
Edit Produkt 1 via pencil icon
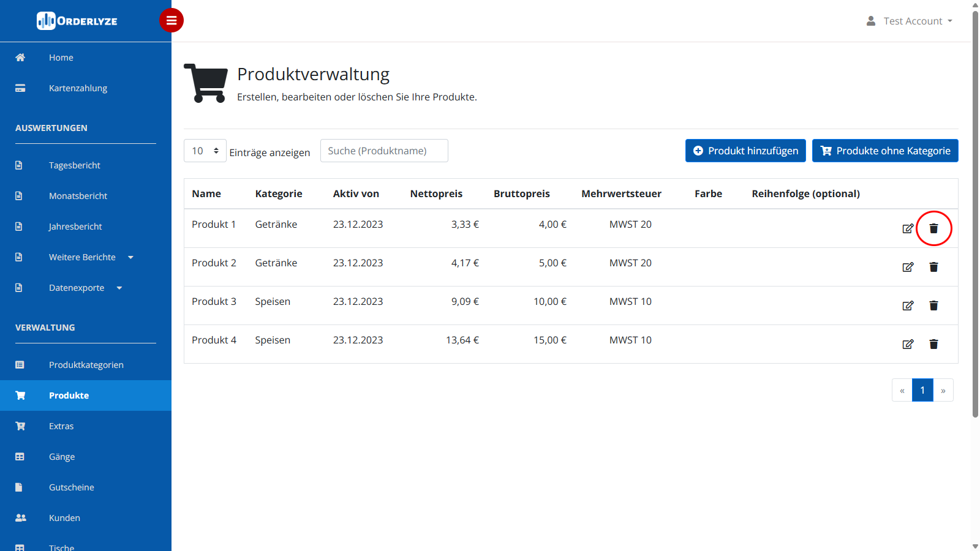pyautogui.click(x=908, y=228)
